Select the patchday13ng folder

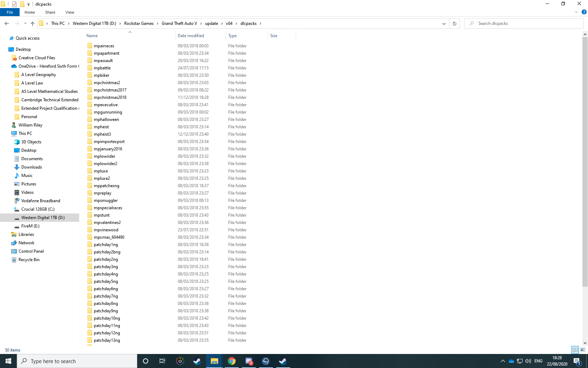pos(107,340)
